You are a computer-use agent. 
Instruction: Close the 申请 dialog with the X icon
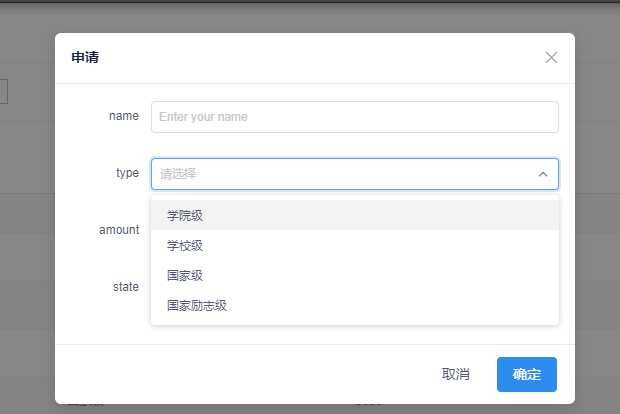[x=551, y=58]
